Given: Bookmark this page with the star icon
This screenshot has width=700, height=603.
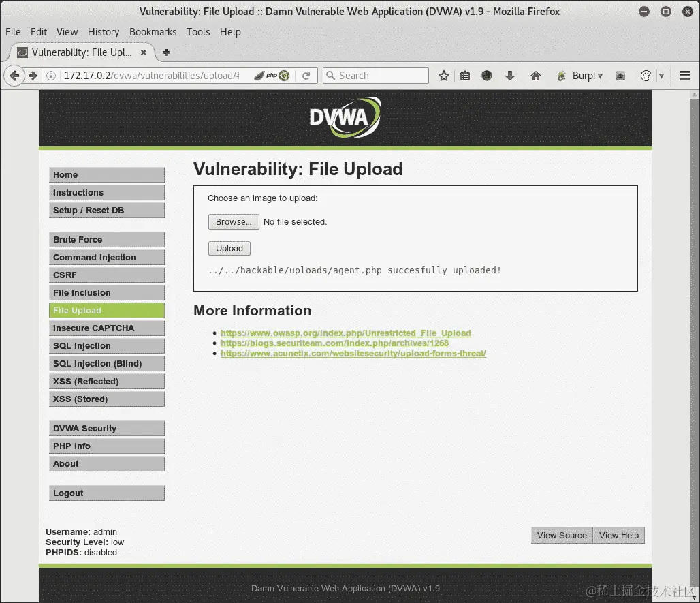Looking at the screenshot, I should 444,76.
